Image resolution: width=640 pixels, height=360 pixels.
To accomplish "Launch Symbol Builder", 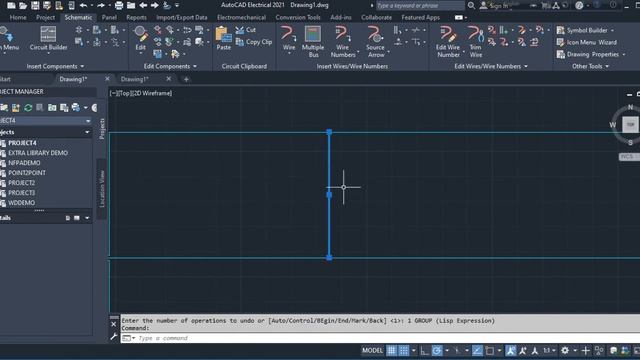I will 582,30.
